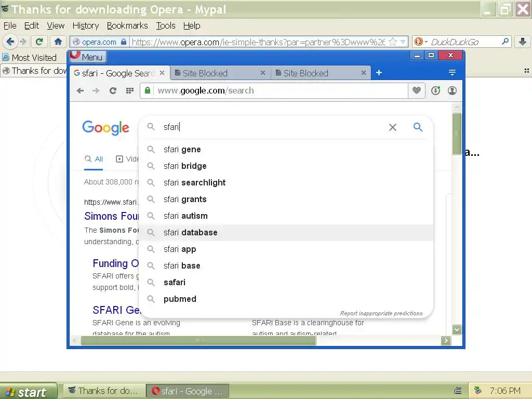Open Opera downloads icon

tap(436, 90)
